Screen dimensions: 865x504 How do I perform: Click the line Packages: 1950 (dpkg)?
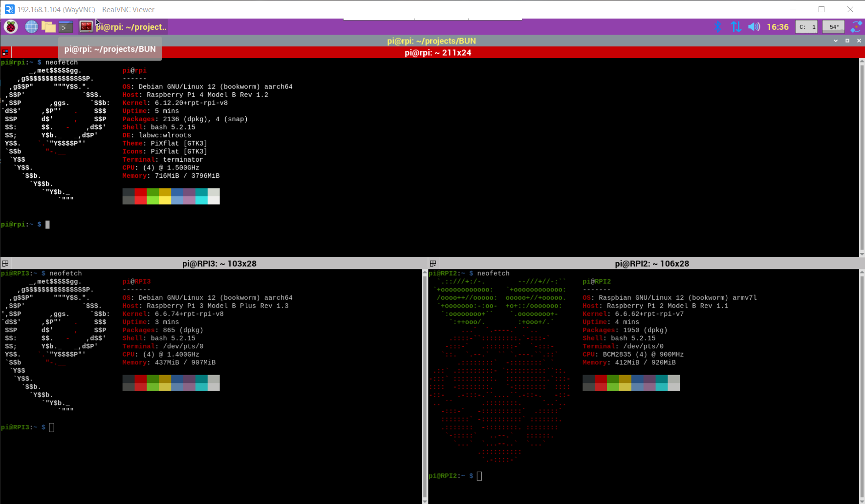click(625, 330)
